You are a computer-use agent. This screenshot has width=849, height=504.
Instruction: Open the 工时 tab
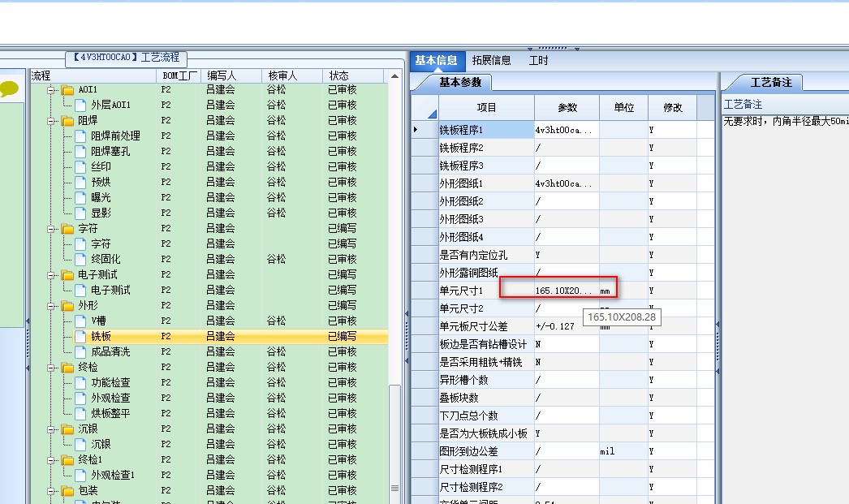[x=539, y=61]
